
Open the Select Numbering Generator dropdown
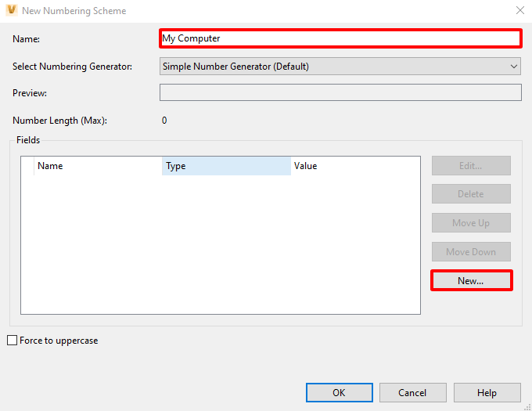click(x=340, y=67)
